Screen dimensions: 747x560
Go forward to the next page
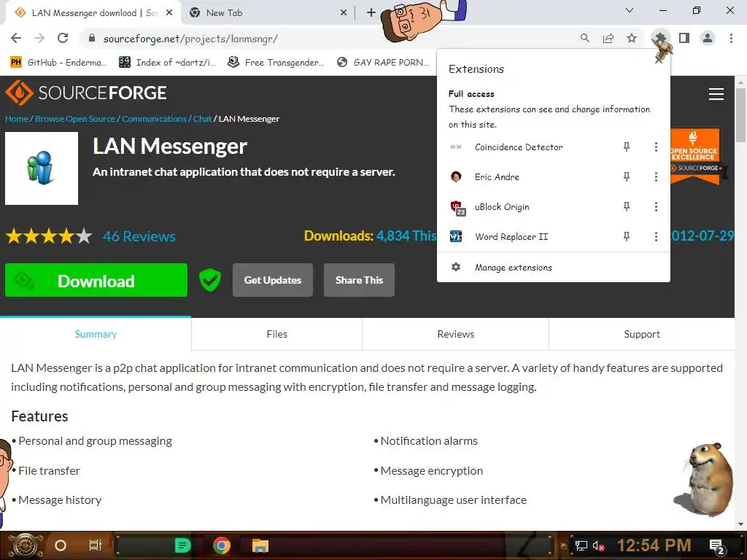[39, 39]
